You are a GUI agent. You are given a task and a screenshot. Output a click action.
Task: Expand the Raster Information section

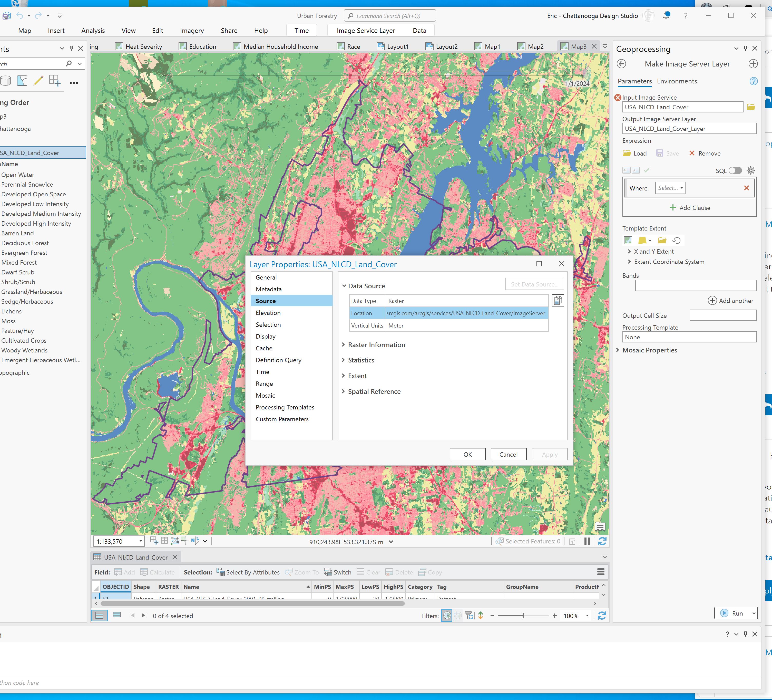point(344,344)
